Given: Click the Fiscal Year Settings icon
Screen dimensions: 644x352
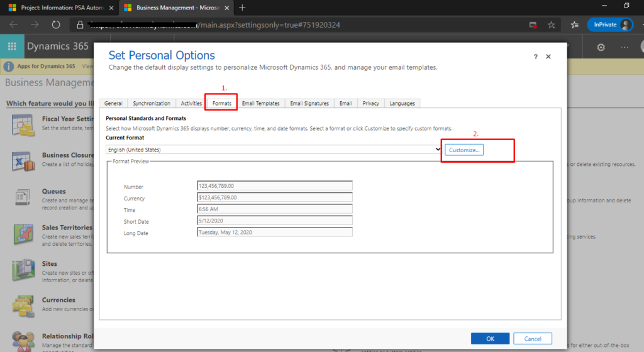Looking at the screenshot, I should click(23, 125).
